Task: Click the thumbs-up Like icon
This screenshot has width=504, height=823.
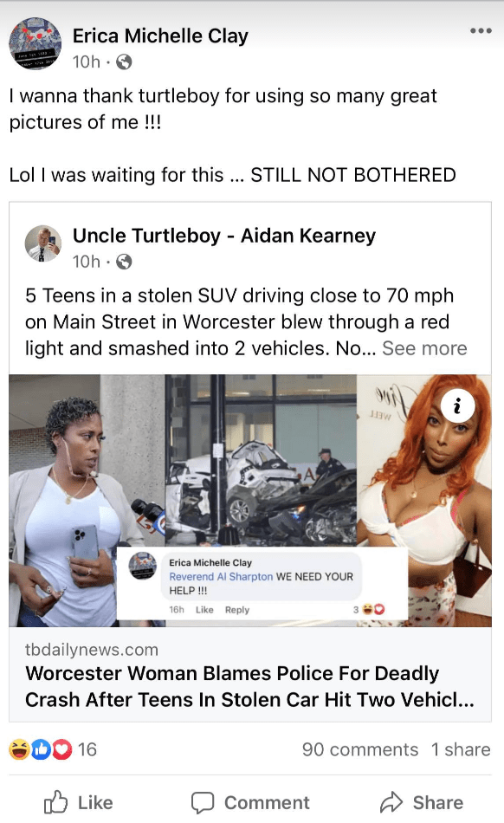Action: pyautogui.click(x=55, y=802)
